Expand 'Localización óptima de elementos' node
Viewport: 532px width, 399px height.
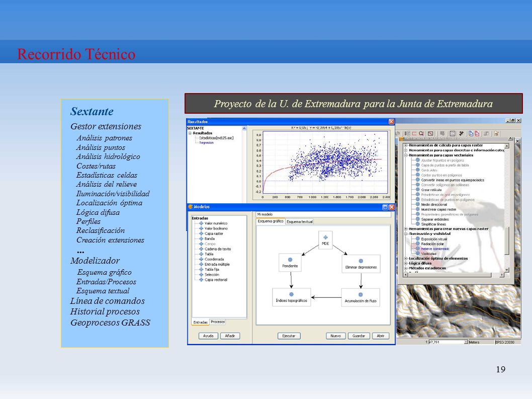[x=405, y=259]
